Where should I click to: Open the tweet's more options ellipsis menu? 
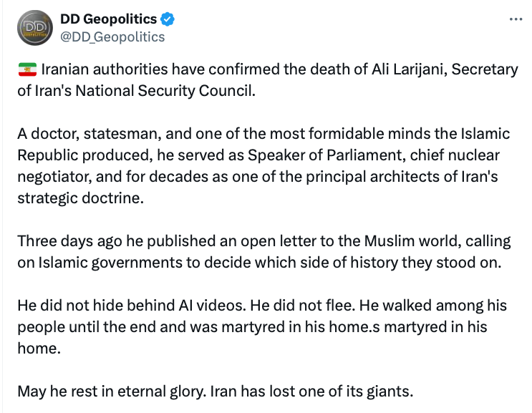[516, 19]
